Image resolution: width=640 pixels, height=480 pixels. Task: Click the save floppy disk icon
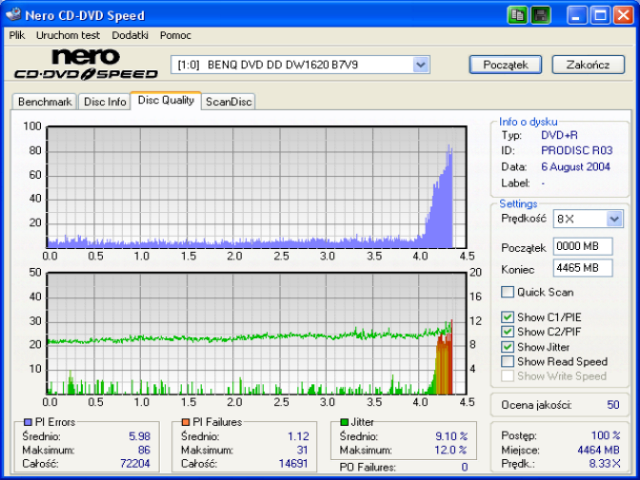click(541, 16)
